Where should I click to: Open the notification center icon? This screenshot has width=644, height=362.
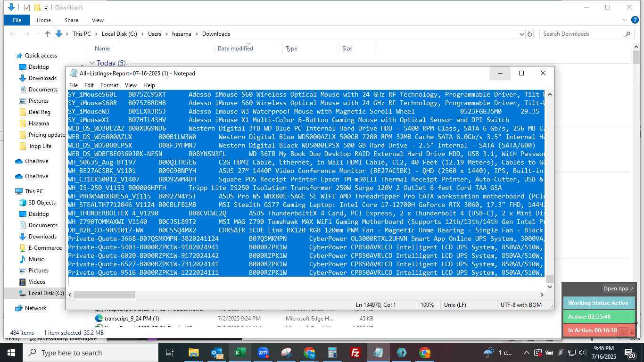[x=630, y=353]
